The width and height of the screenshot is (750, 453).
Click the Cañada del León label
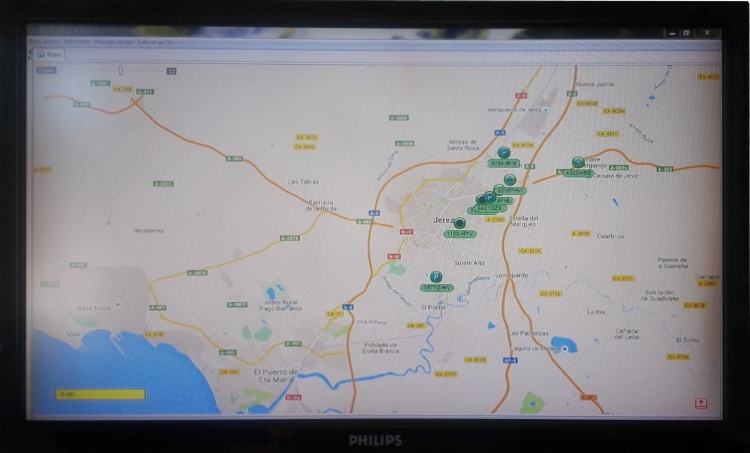pos(627,333)
